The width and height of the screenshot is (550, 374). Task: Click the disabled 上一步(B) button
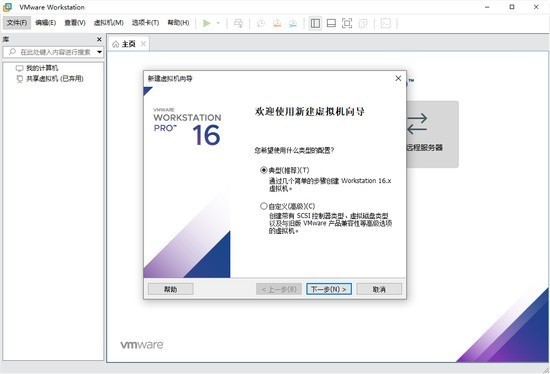point(279,289)
